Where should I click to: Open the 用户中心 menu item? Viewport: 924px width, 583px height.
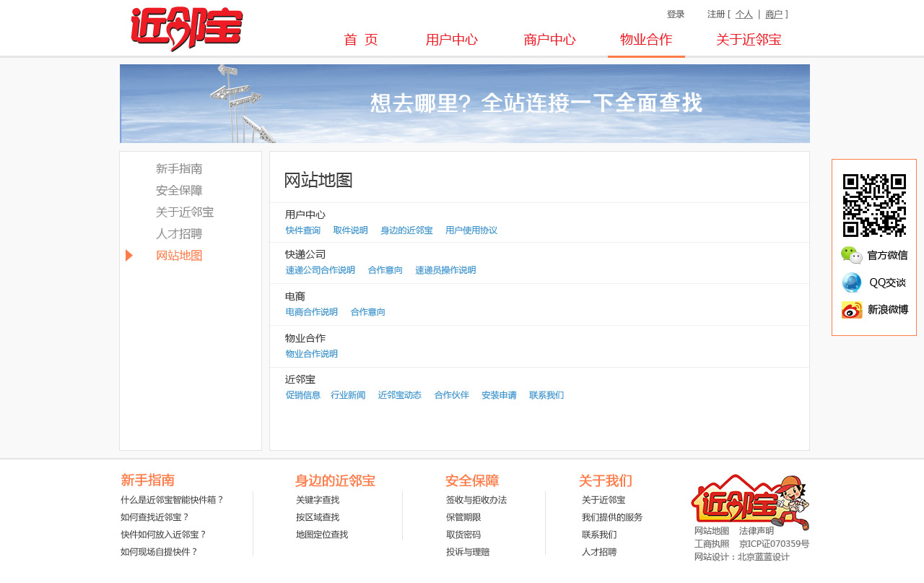point(452,40)
